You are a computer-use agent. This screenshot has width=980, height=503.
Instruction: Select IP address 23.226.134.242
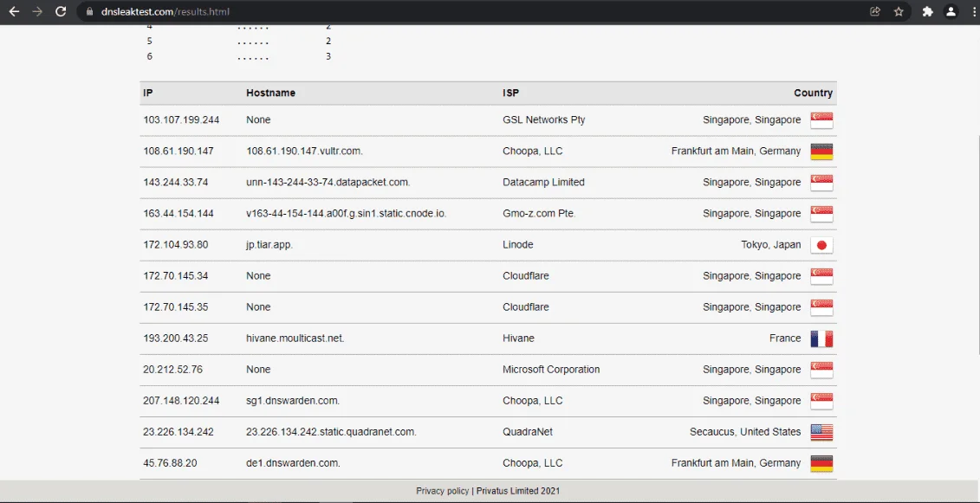point(178,432)
